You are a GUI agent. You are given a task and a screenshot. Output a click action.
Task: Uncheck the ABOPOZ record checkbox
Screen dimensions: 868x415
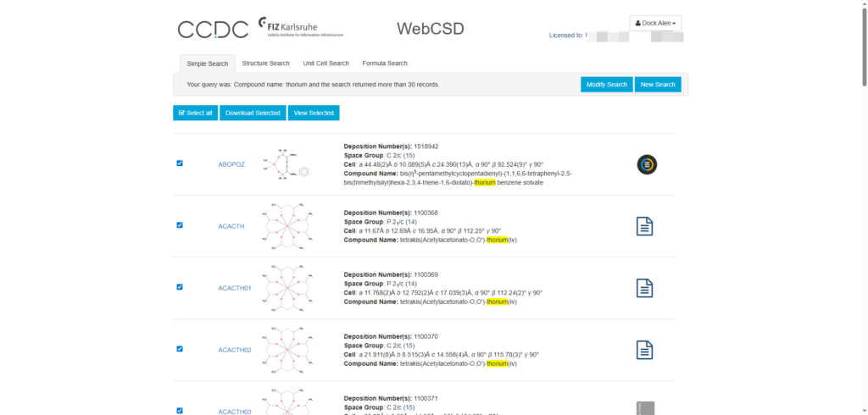[180, 163]
